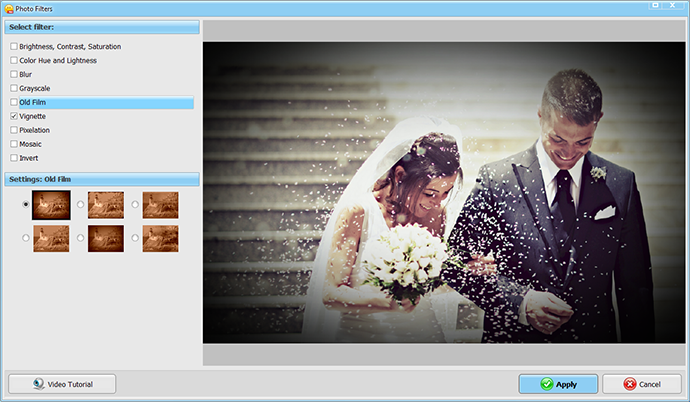Check the Grayscale filter box
Screen dimensions: 690x402
coord(14,88)
